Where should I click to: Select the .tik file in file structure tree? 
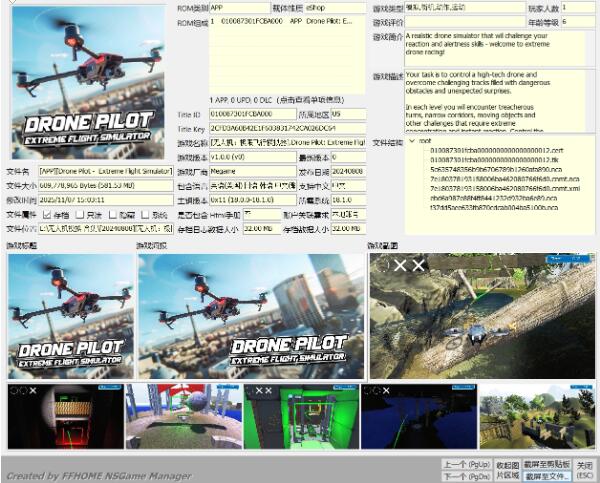(x=494, y=160)
